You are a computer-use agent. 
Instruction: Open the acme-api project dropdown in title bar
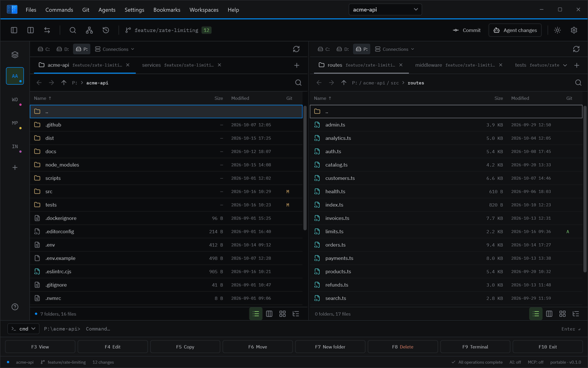tap(385, 10)
